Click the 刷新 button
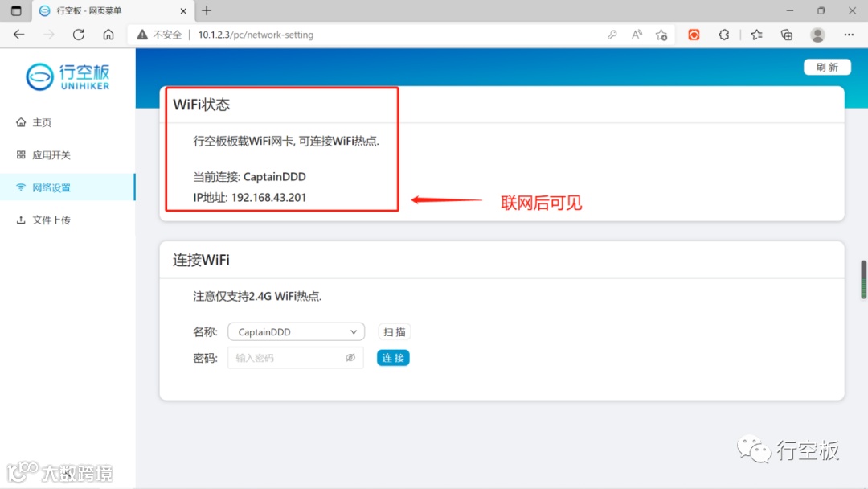 (827, 67)
